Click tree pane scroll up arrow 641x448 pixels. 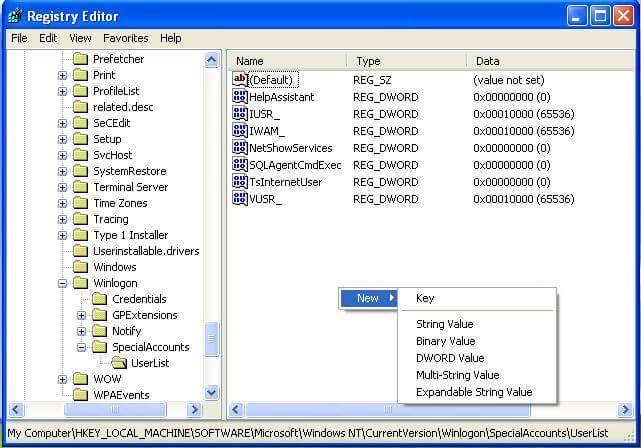coord(212,60)
